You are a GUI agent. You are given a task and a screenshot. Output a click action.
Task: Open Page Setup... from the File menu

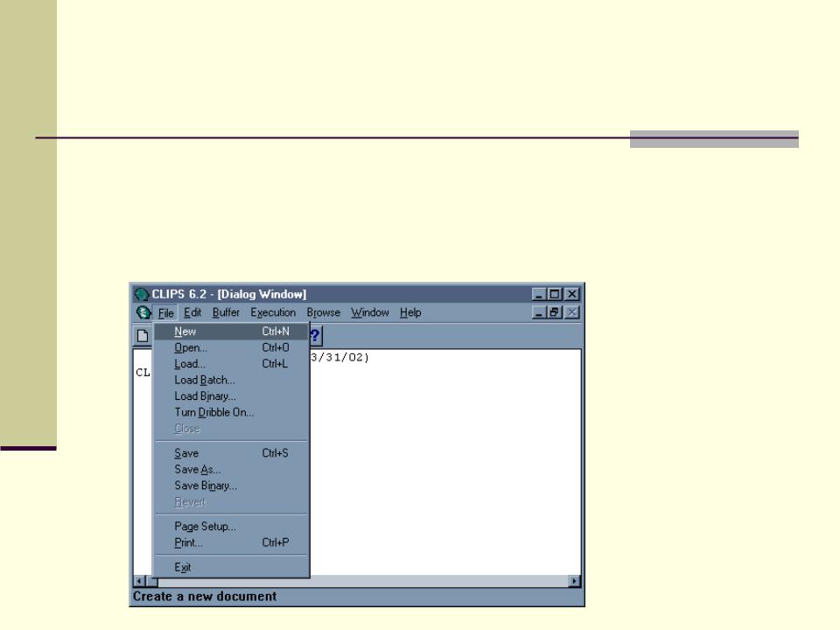[231, 526]
